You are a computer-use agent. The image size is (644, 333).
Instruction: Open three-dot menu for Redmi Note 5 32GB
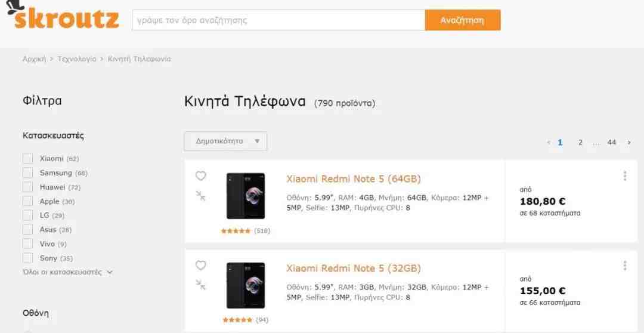[625, 266]
